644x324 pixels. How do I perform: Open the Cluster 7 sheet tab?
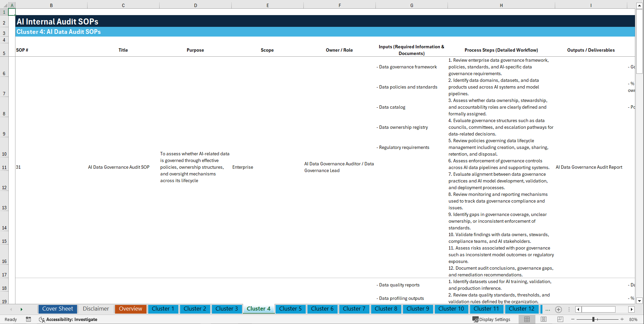coord(354,309)
